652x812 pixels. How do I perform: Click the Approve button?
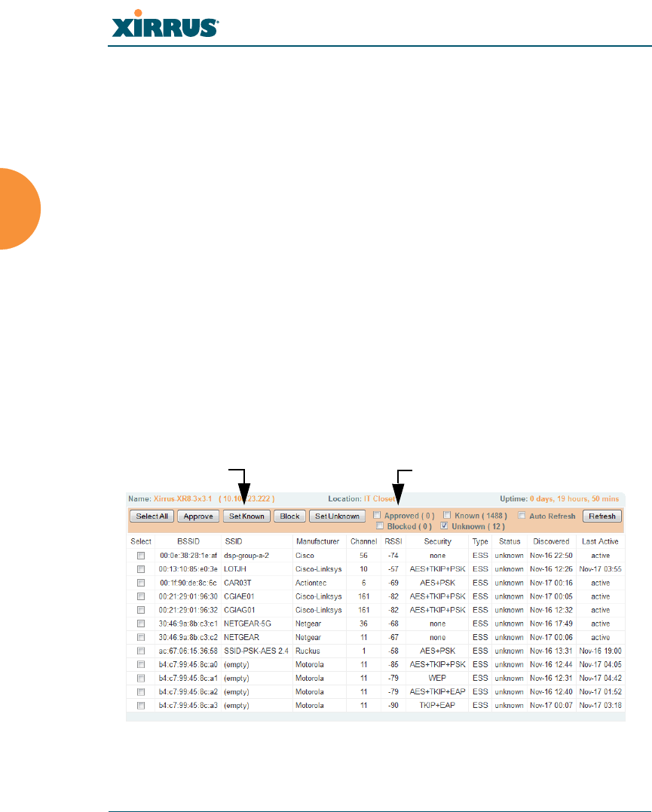[x=197, y=516]
